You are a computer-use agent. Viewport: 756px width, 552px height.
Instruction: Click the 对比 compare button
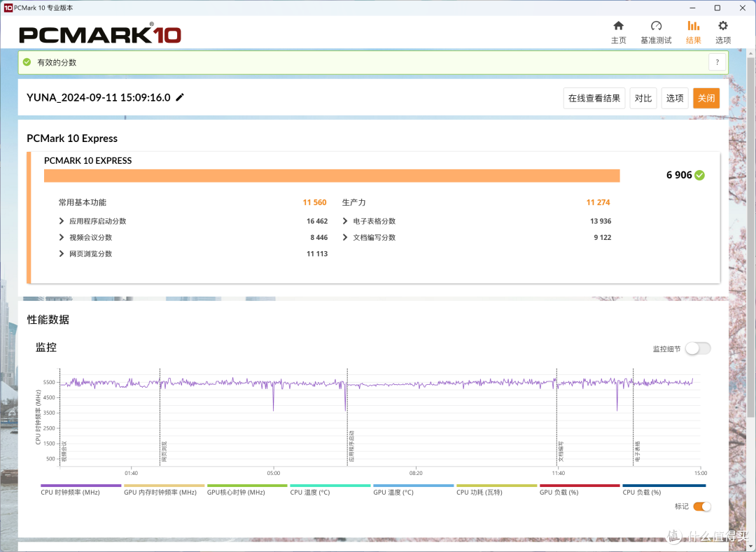click(643, 98)
